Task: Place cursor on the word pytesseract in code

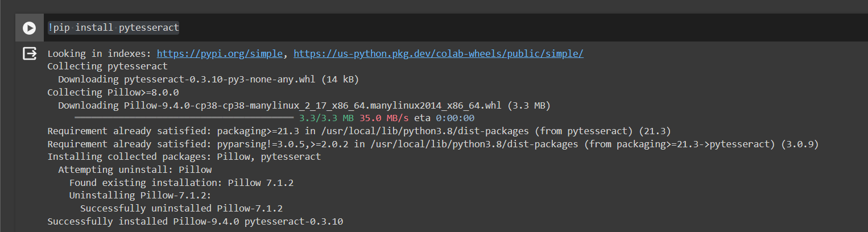Action: [149, 28]
